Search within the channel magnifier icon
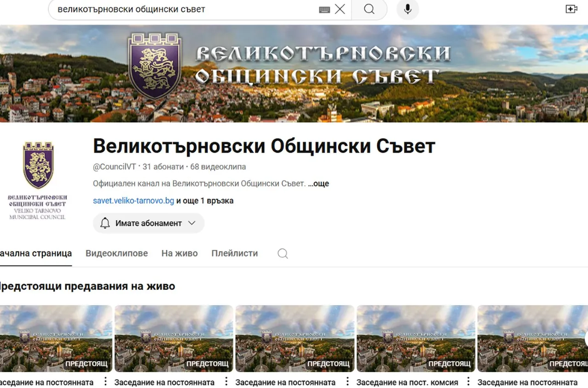The image size is (588, 388). [283, 254]
